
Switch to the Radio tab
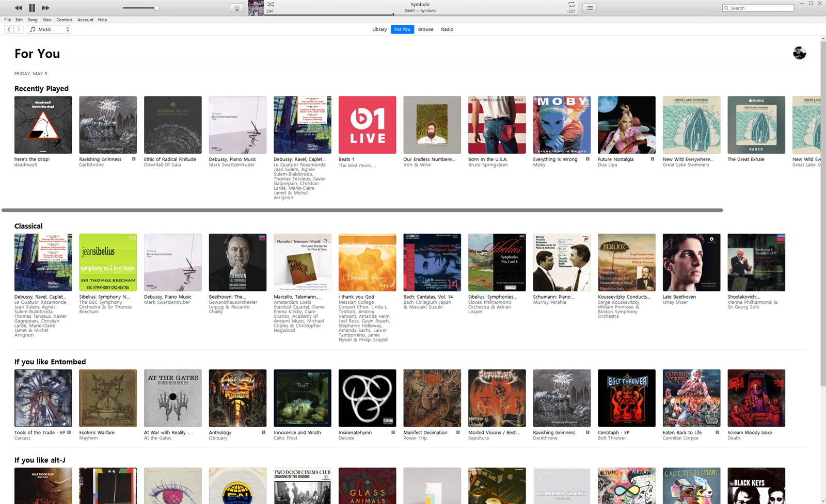pyautogui.click(x=447, y=29)
